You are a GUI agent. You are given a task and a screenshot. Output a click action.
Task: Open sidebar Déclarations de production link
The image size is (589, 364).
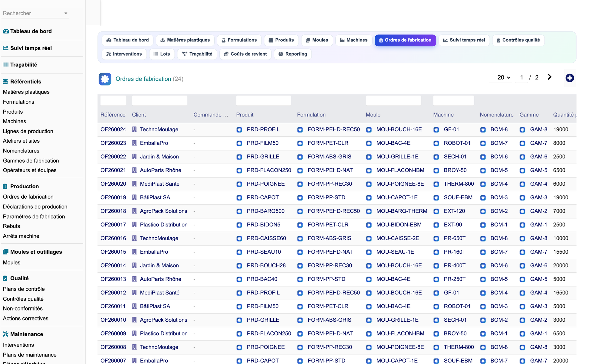35,206
